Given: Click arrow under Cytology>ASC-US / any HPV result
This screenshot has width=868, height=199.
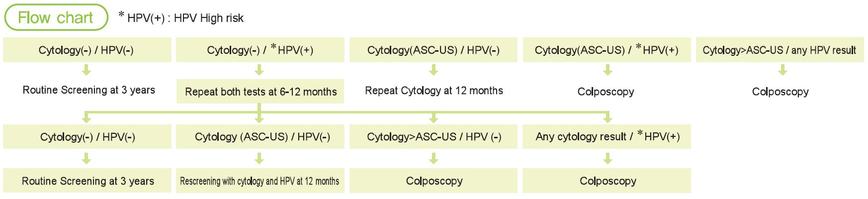Looking at the screenshot, I should (x=782, y=70).
